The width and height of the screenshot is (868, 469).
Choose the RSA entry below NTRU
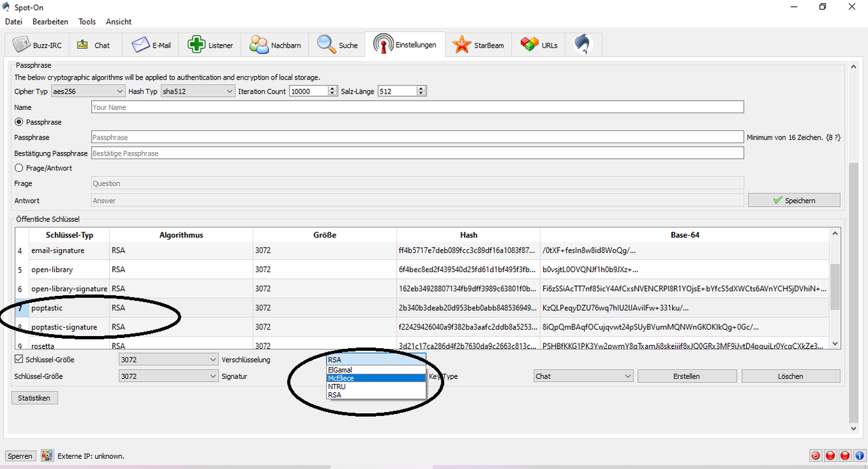[376, 394]
